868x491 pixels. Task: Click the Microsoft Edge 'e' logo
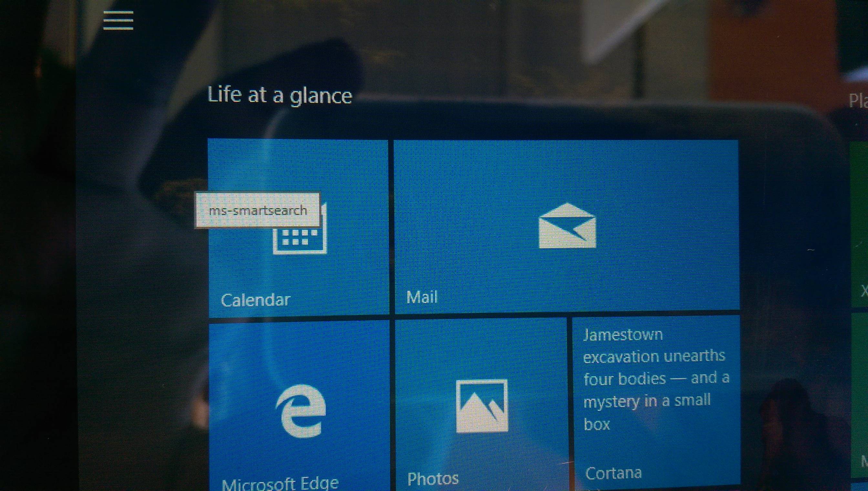[x=301, y=411]
